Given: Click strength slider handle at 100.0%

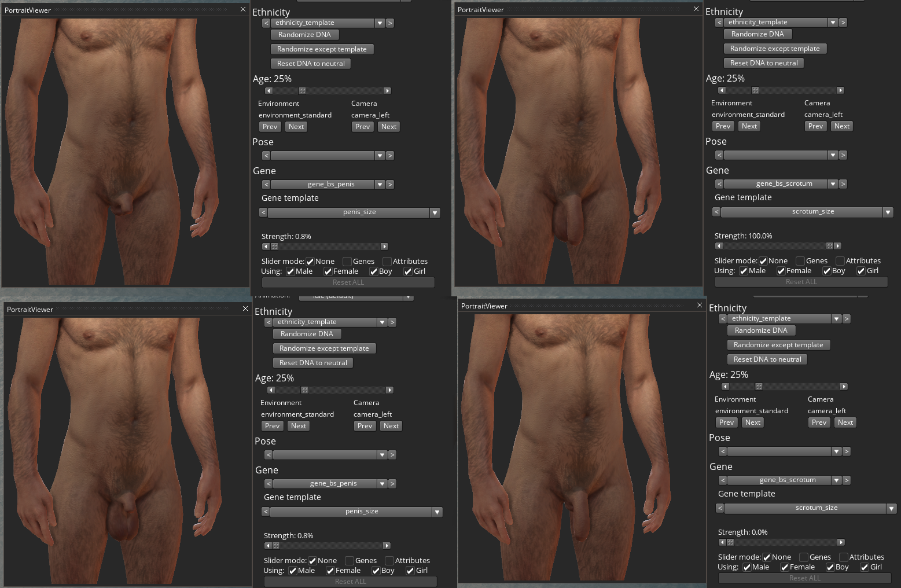Looking at the screenshot, I should point(830,246).
